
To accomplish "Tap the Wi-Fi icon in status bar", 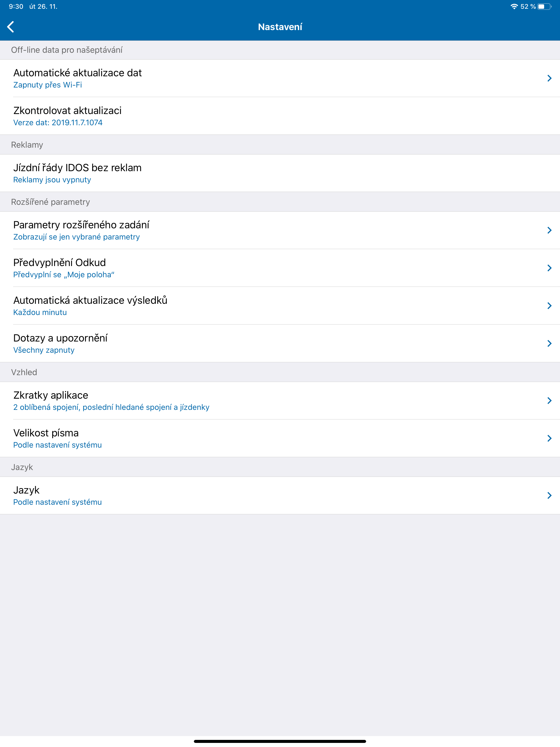I will (514, 6).
